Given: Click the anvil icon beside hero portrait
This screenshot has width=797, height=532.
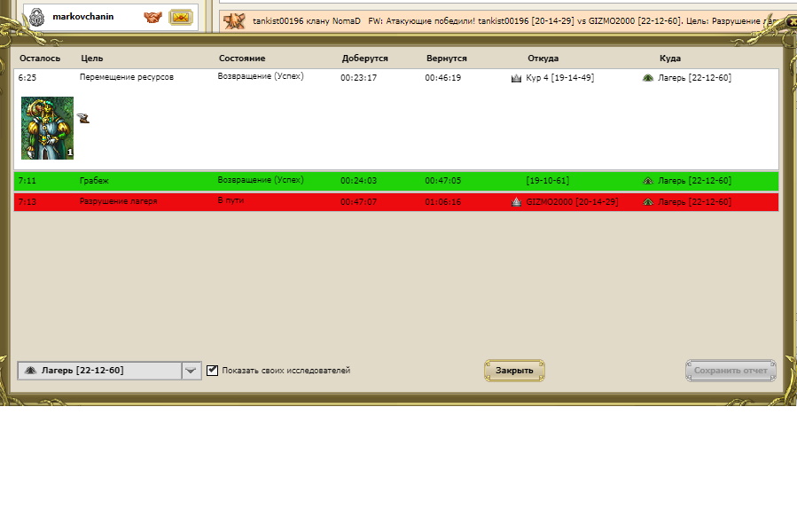Looking at the screenshot, I should [83, 118].
